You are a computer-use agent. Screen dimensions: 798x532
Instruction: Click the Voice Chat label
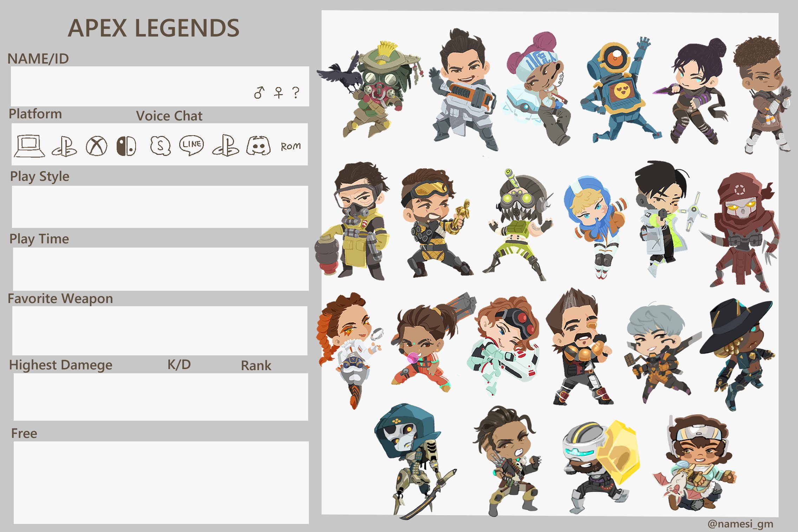tap(169, 116)
